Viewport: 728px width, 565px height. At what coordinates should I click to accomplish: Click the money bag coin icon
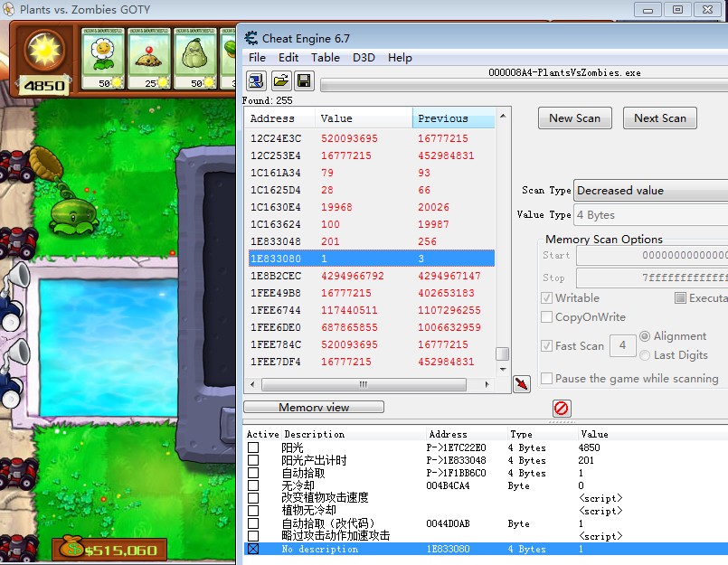(x=72, y=547)
